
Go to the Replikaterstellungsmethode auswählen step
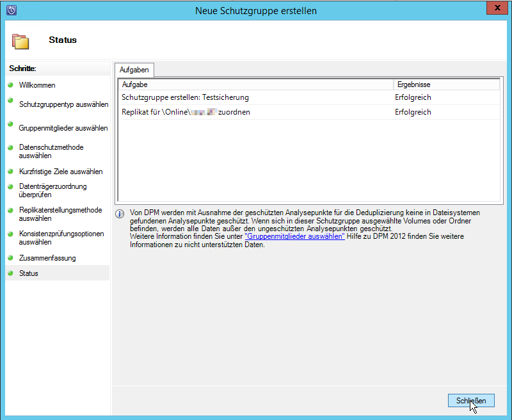click(60, 214)
